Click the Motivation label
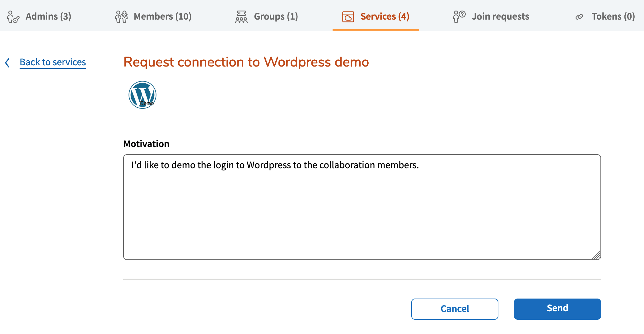 click(146, 144)
